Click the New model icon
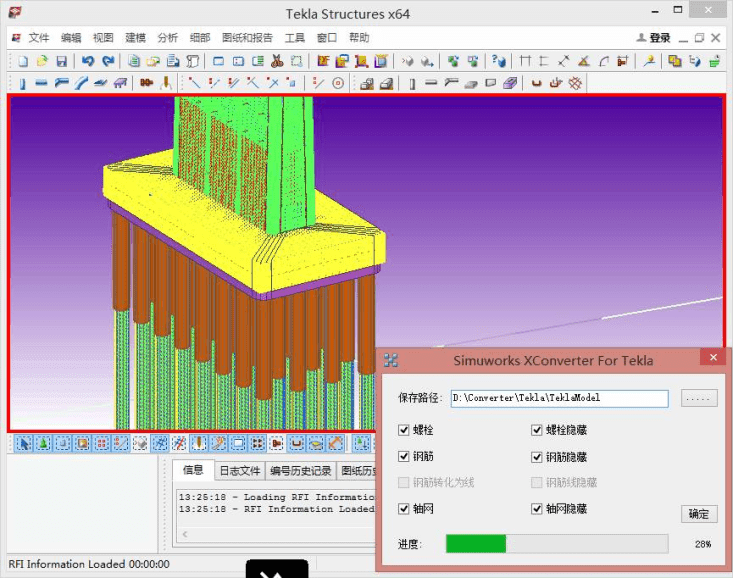The height and width of the screenshot is (578, 733). 23,61
